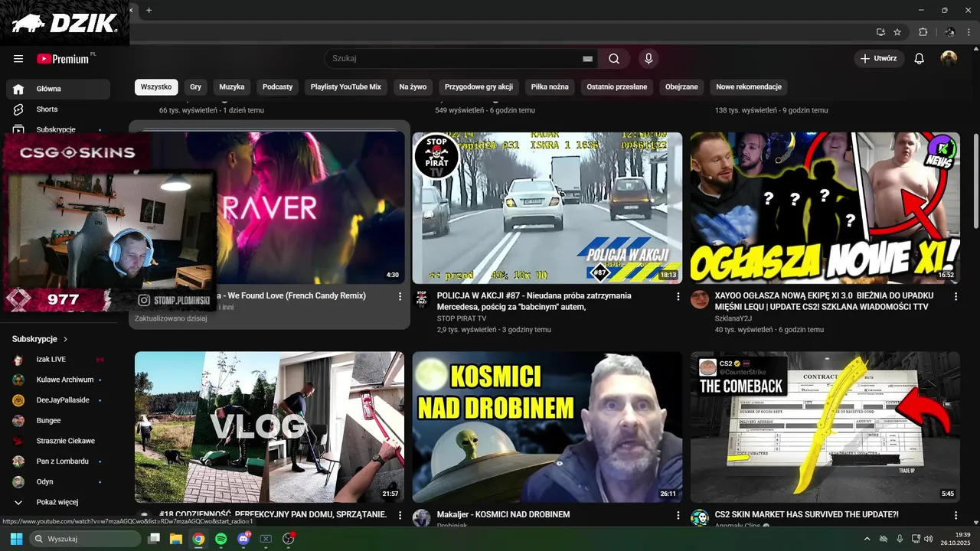
Task: Go to Główna in sidebar
Action: point(58,89)
